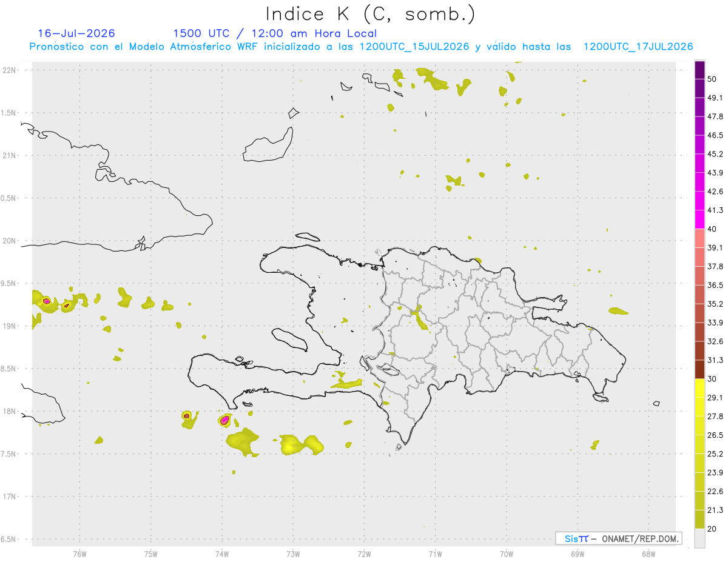
Task: Click the legend value "47.8"
Action: [x=715, y=116]
